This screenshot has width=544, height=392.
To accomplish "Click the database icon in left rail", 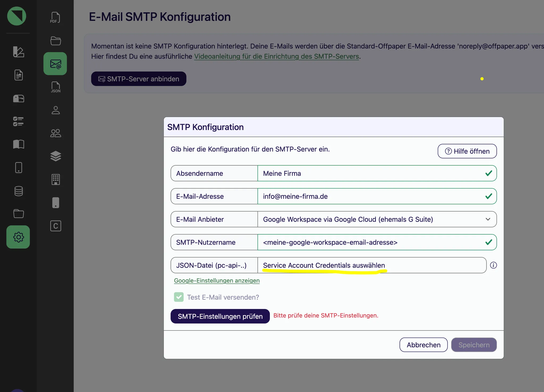I will click(18, 191).
